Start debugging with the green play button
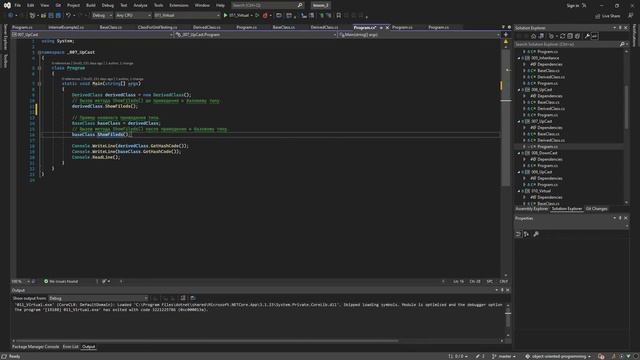640x360 pixels. click(225, 16)
